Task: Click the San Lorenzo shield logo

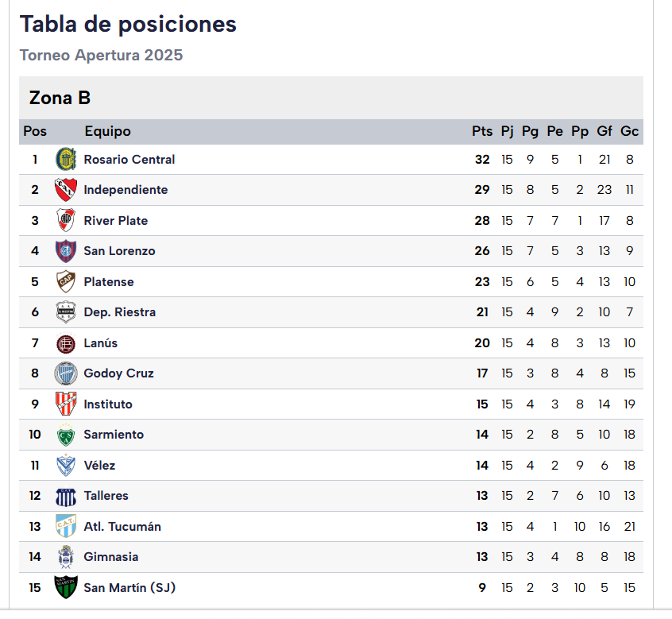Action: click(x=66, y=251)
